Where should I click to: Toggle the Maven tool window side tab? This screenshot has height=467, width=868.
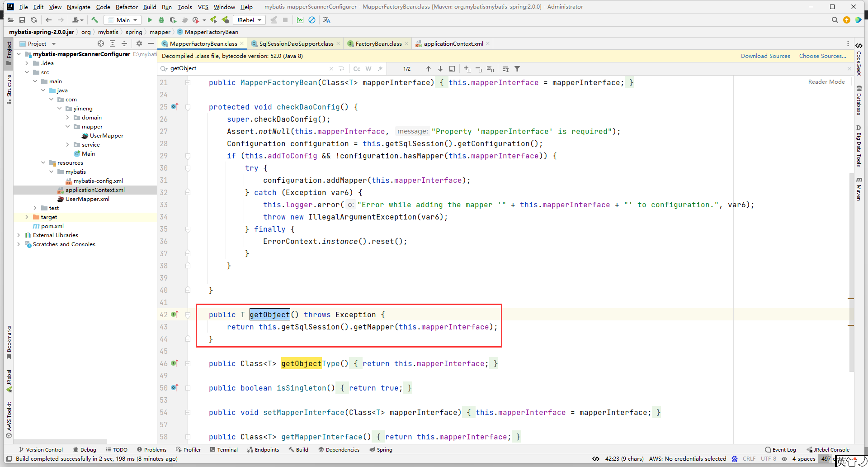pyautogui.click(x=859, y=189)
